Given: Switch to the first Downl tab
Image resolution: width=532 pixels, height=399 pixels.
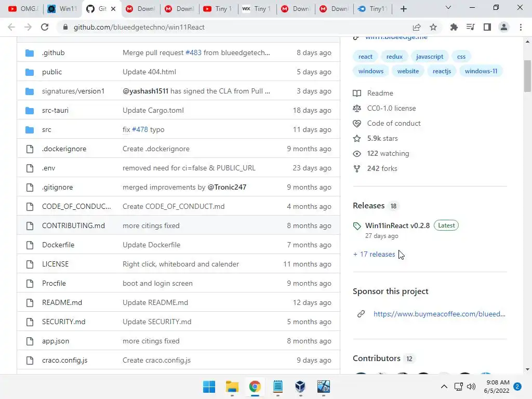Looking at the screenshot, I should (140, 9).
